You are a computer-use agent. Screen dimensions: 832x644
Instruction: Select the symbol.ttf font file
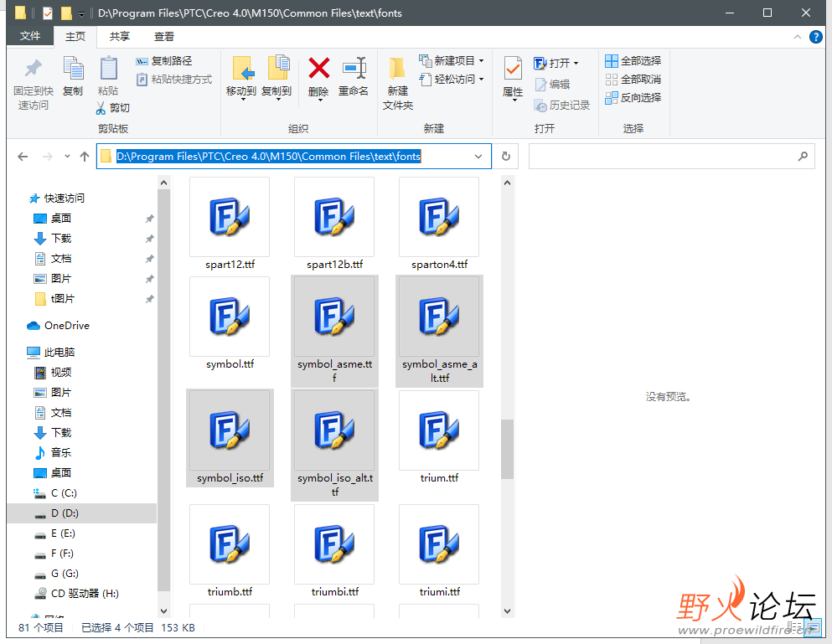(230, 323)
